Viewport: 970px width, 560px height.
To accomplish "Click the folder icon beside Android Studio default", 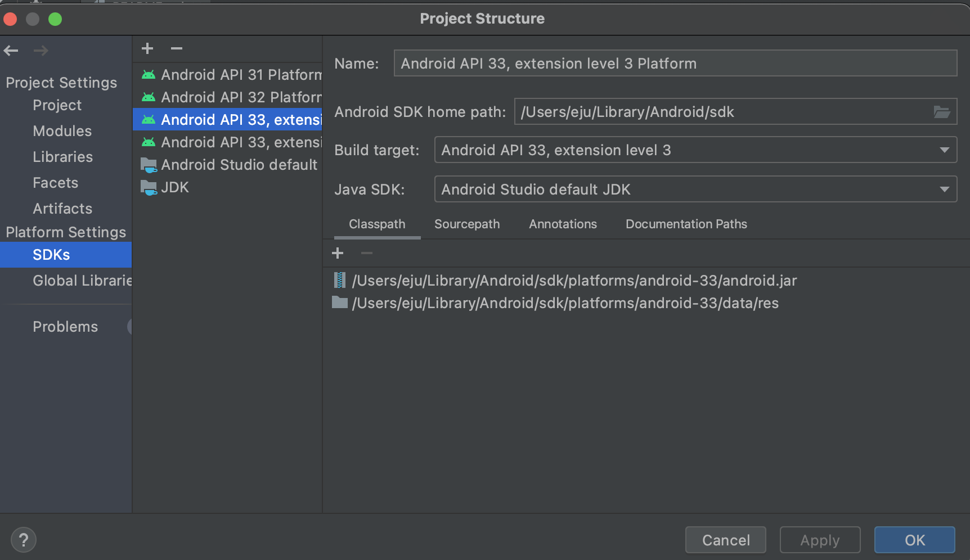I will [x=149, y=165].
